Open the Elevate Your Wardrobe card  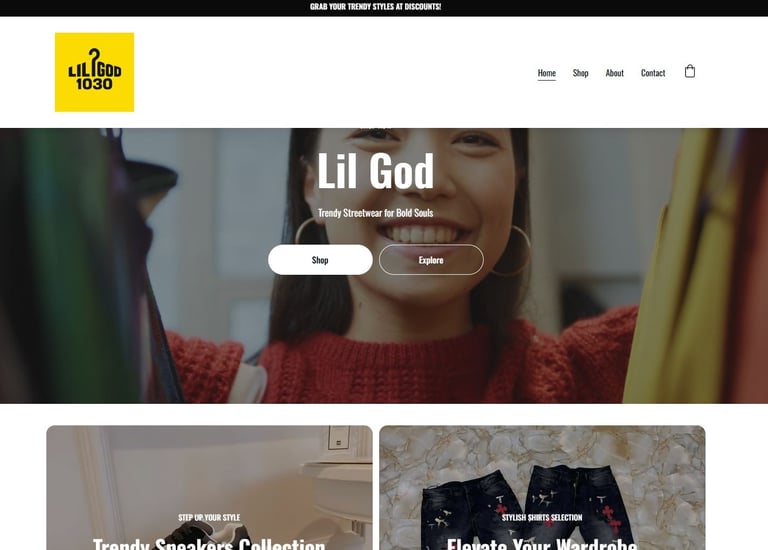542,488
